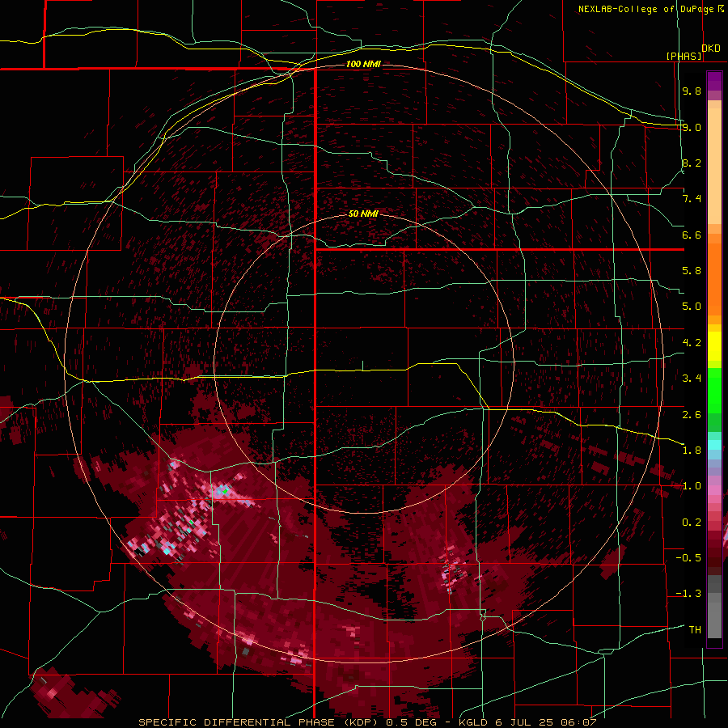The height and width of the screenshot is (728, 728).
Task: Select the -0.5 scale label
Action: coord(688,558)
